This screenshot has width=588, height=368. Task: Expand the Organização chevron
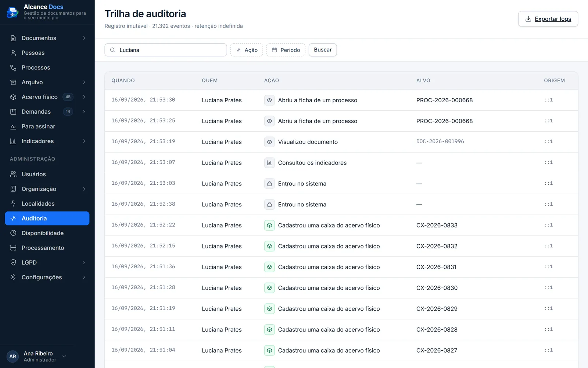pos(84,189)
